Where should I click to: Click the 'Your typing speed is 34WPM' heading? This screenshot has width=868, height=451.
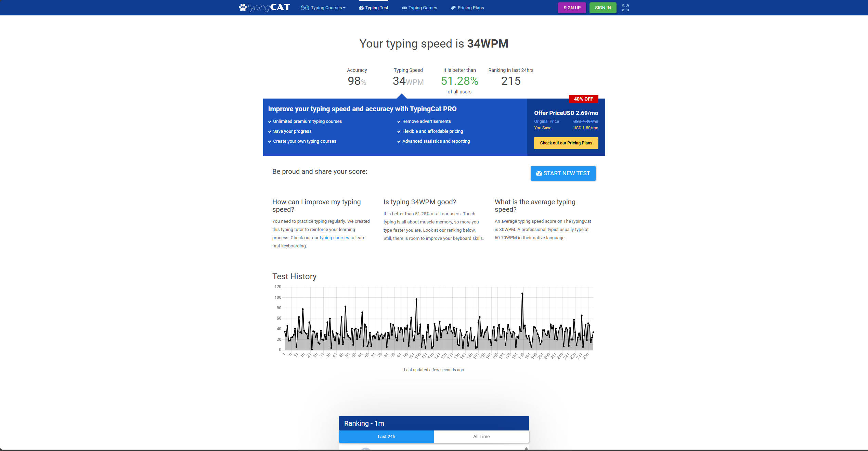click(434, 44)
